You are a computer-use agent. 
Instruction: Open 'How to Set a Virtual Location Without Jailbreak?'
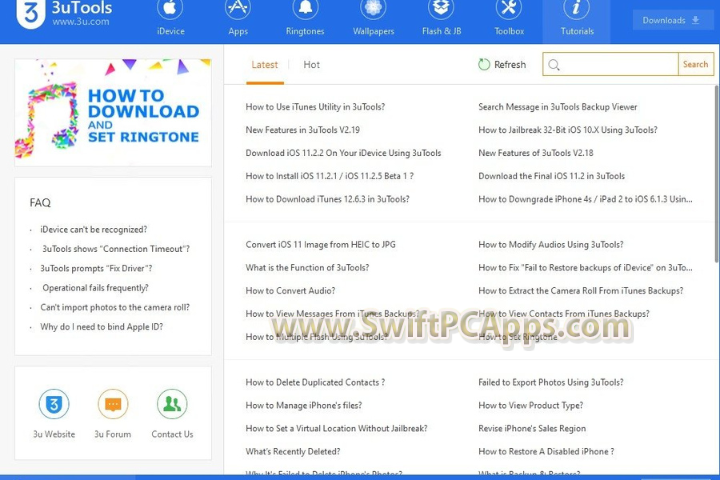coord(336,428)
